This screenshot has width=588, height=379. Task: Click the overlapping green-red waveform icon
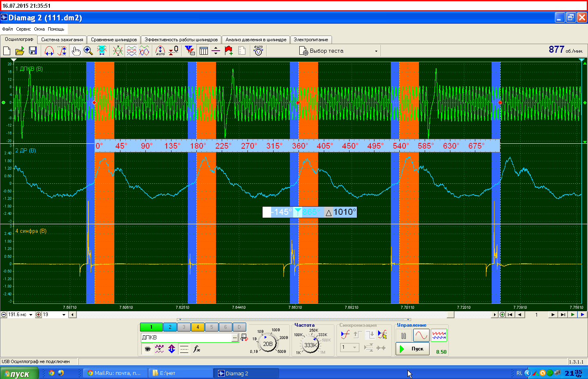pos(118,51)
